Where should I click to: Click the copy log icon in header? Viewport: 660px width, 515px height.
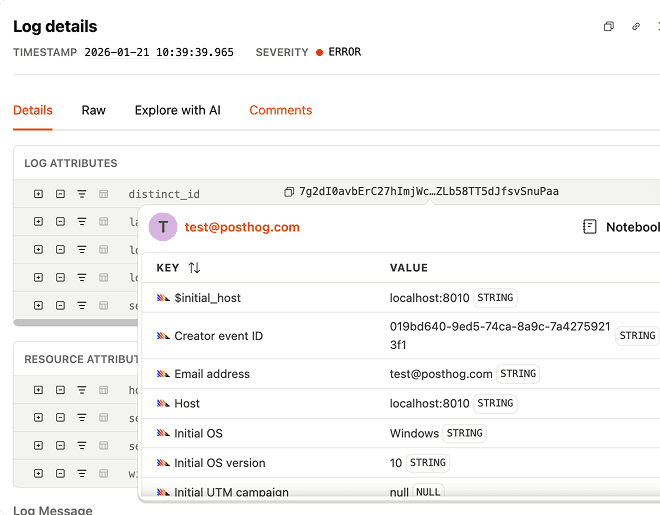pyautogui.click(x=609, y=27)
